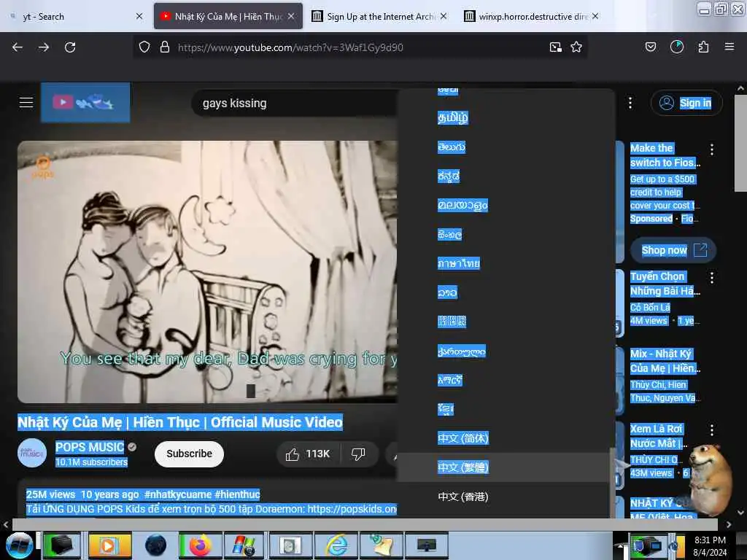This screenshot has height=560, width=747.
Task: Open the Firefox application menu
Action: point(729,47)
